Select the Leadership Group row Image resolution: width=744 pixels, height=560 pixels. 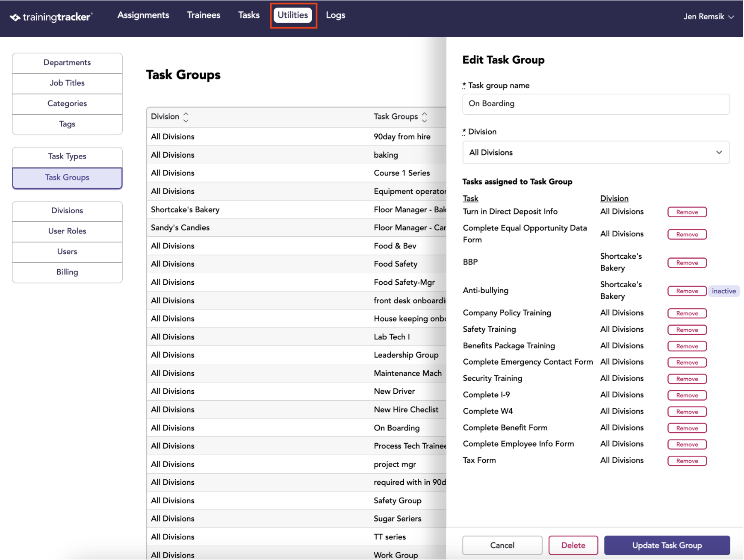[296, 355]
